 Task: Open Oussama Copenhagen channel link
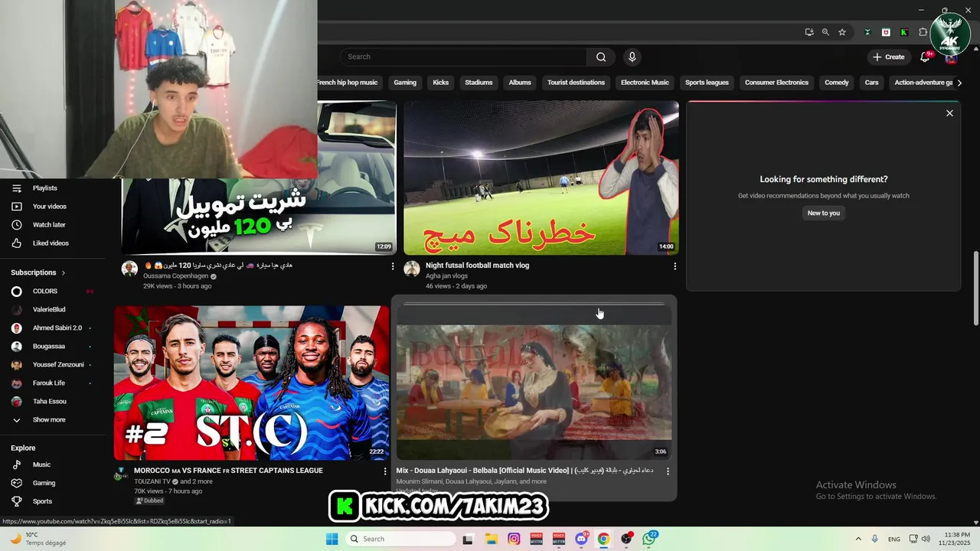175,276
